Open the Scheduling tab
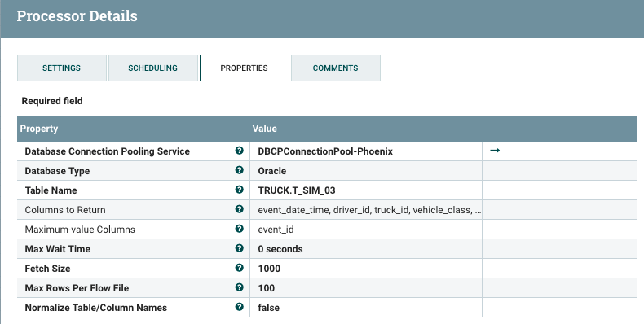This screenshot has width=644, height=324. tap(152, 68)
